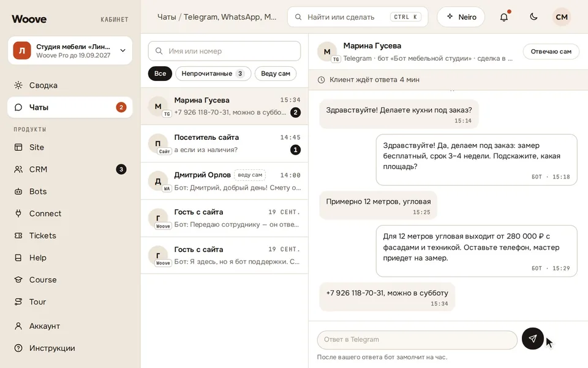Click the Telegram, WhatsApp breadcrumb

pyautogui.click(x=230, y=17)
